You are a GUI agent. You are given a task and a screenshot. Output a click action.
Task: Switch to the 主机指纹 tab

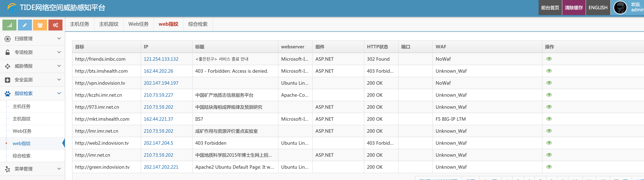point(109,24)
